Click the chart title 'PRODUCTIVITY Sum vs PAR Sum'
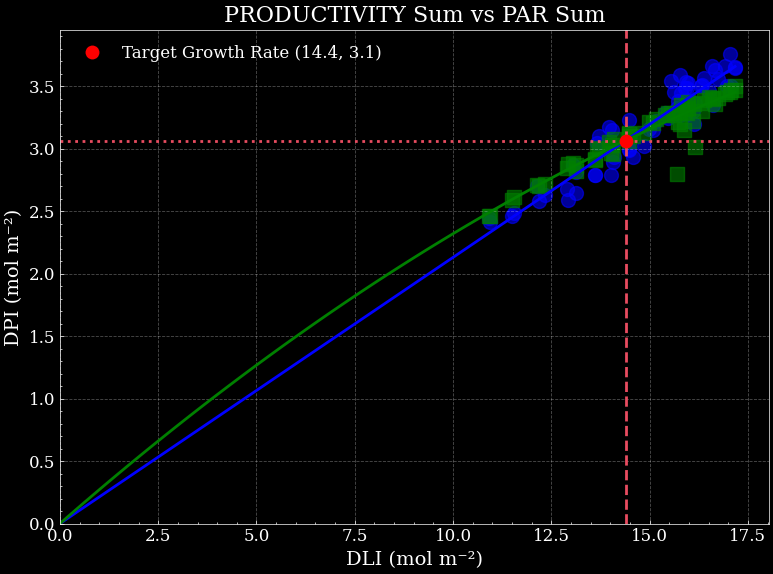Screen dimensions: 773x574 pos(414,15)
